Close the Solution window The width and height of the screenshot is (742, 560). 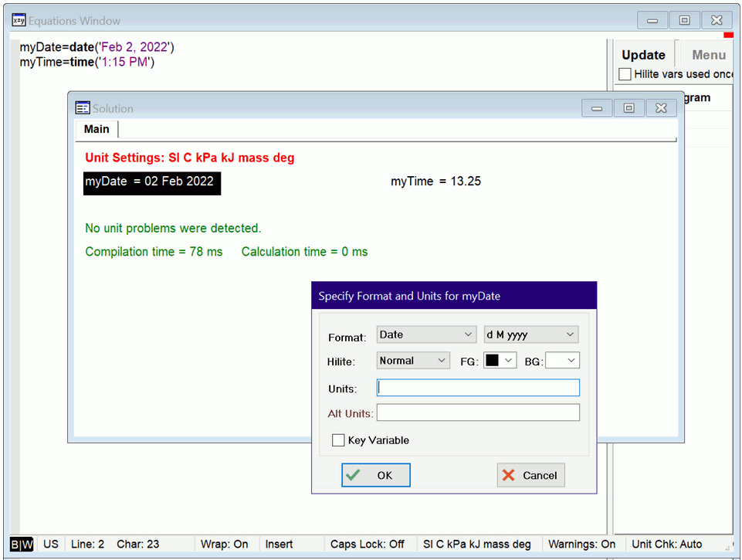[x=661, y=108]
